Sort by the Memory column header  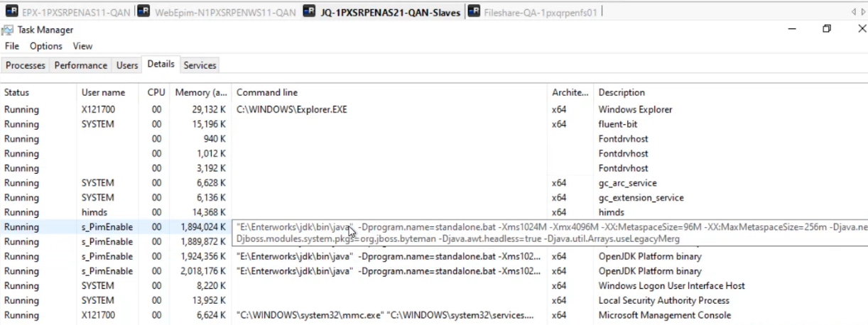pyautogui.click(x=201, y=92)
